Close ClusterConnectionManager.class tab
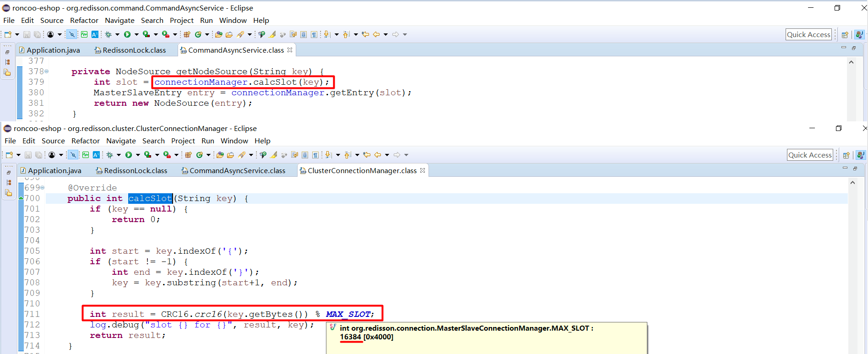 coord(423,170)
